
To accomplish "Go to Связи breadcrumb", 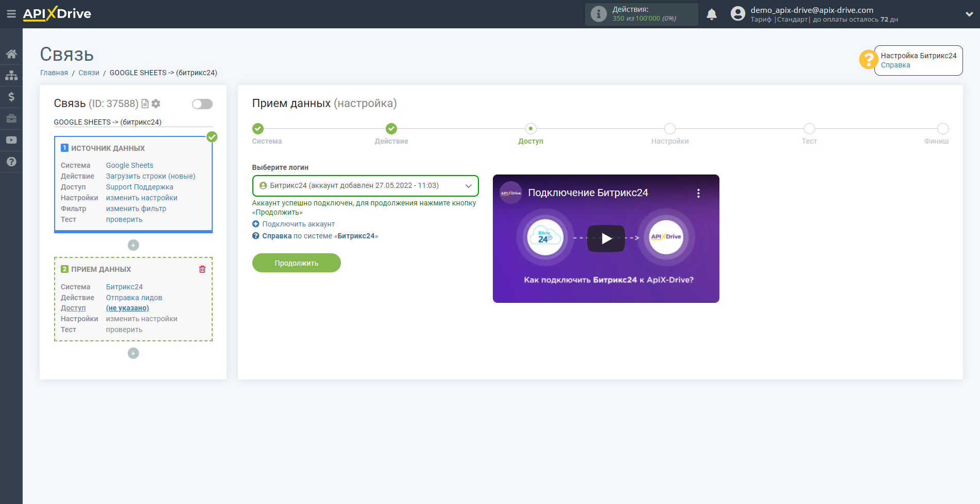I will click(x=89, y=73).
